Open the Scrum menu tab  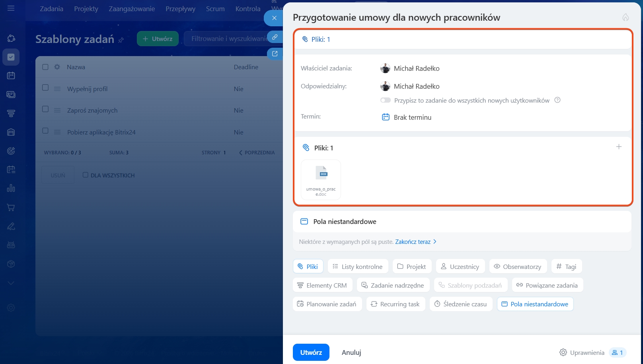[x=215, y=9]
